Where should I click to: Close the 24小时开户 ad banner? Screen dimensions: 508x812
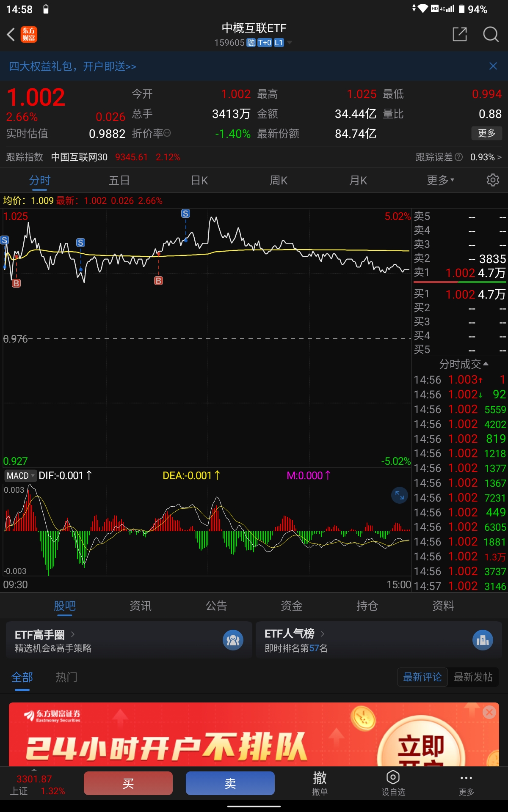[x=489, y=712]
